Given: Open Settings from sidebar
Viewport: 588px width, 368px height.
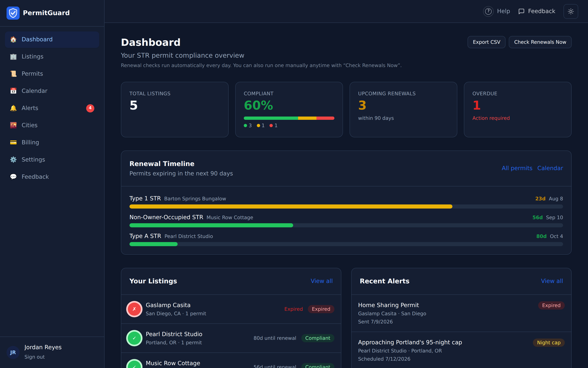Looking at the screenshot, I should point(52,159).
